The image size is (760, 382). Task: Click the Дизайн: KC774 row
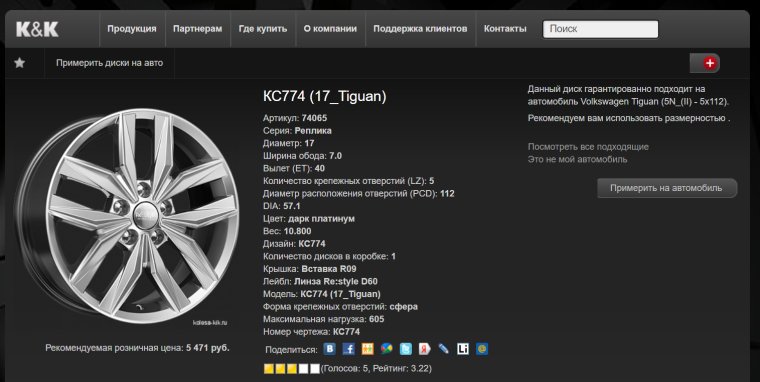tap(294, 243)
